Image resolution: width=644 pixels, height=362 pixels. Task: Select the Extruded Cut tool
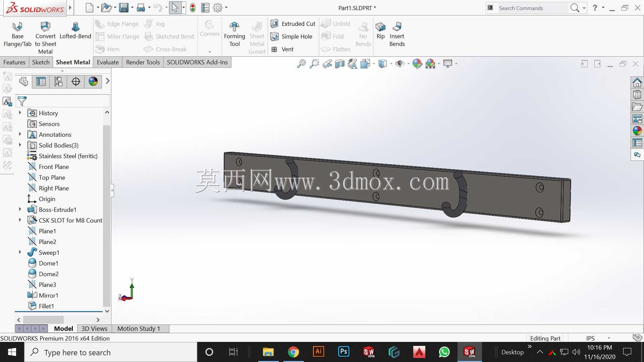[x=293, y=24]
